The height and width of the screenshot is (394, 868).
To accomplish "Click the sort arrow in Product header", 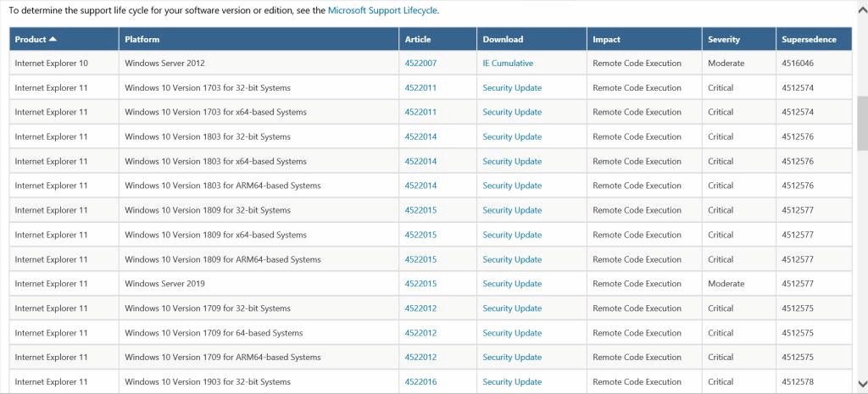I will tap(53, 40).
